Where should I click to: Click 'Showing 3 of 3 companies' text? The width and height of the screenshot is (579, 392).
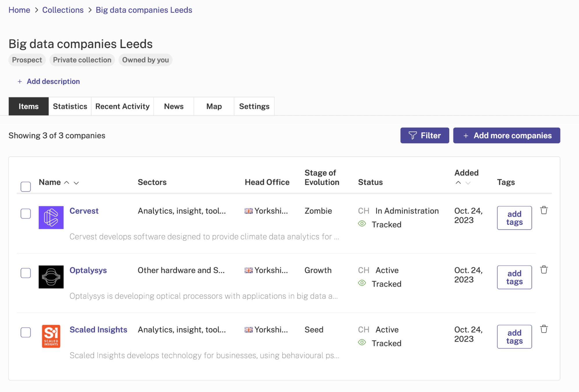coord(57,136)
